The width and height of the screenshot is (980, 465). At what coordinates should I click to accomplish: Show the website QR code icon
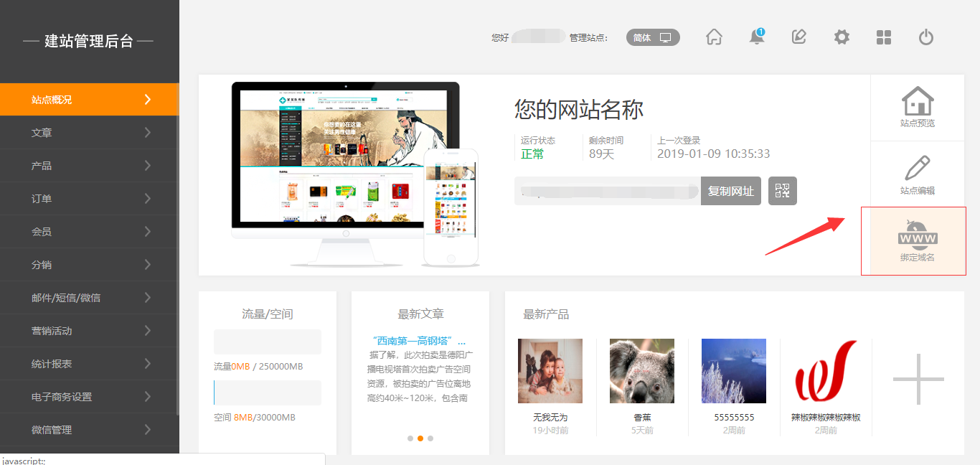tap(782, 191)
